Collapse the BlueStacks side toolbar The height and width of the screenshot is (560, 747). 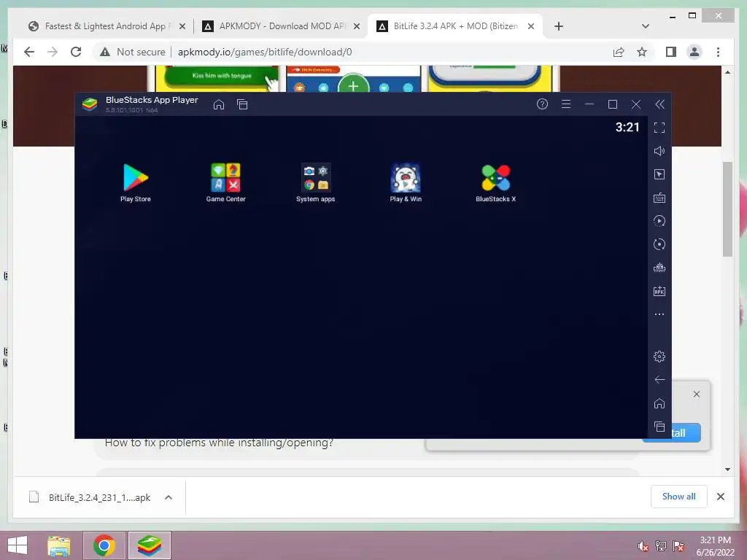(659, 104)
